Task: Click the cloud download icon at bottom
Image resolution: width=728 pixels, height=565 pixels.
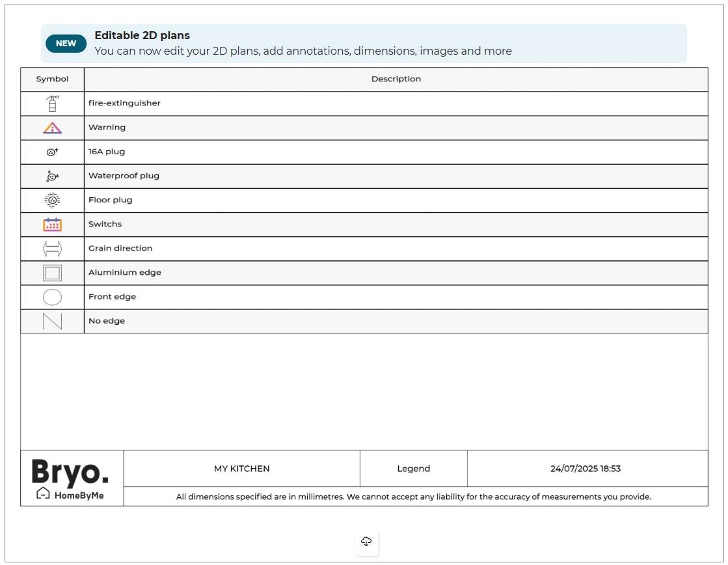Action: point(366,542)
